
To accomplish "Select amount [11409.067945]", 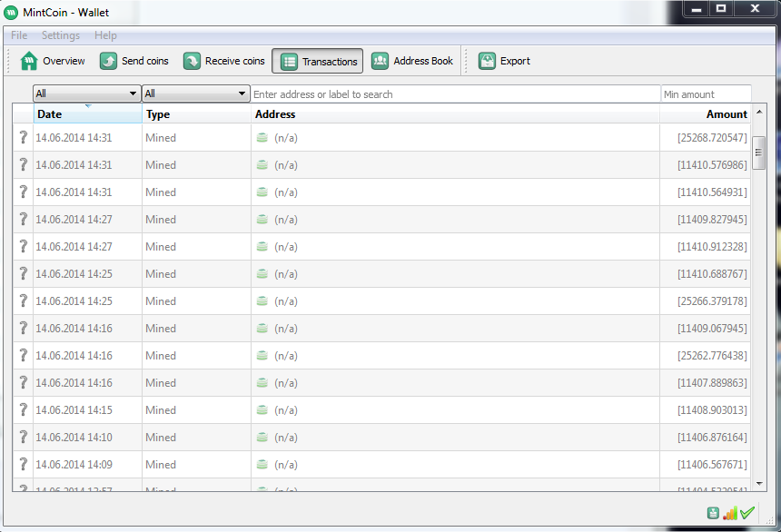I will pyautogui.click(x=712, y=329).
